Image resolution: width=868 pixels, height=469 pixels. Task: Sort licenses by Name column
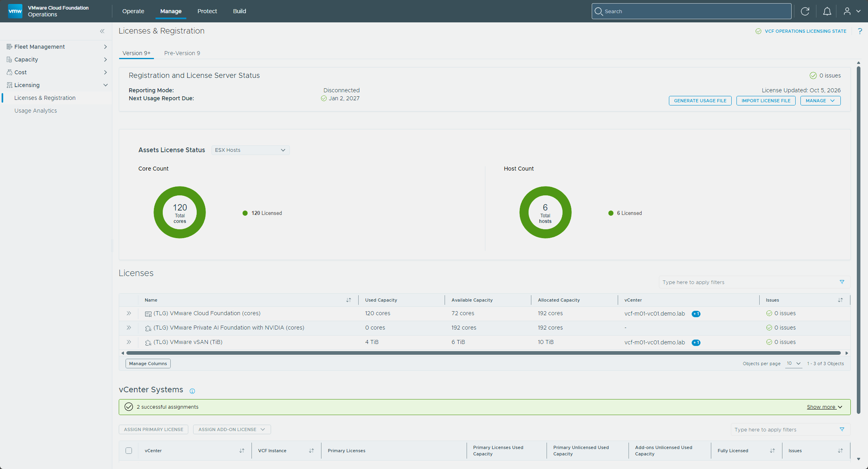(x=349, y=300)
